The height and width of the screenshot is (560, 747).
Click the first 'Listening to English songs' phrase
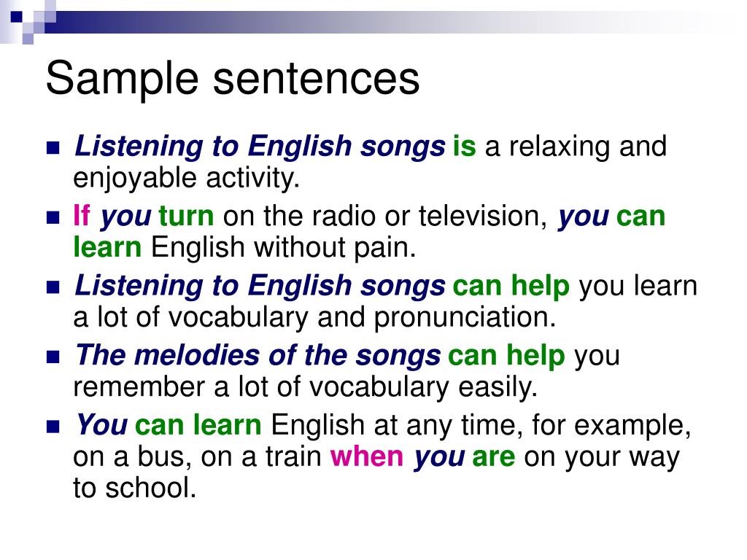pos(260,147)
